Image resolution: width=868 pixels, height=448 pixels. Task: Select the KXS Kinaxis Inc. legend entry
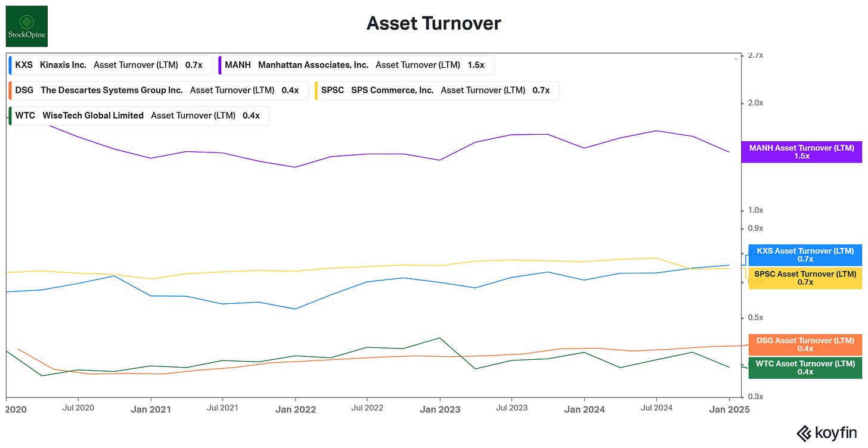[110, 65]
